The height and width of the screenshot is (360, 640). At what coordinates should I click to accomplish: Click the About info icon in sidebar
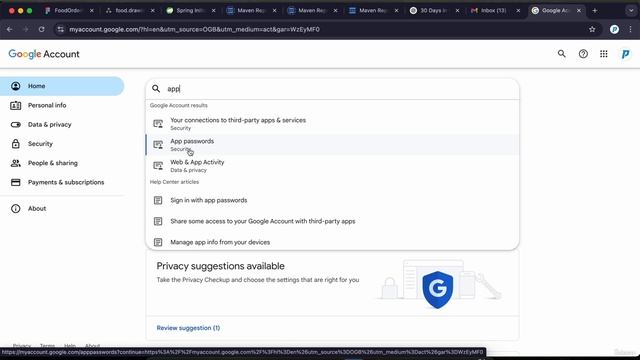16,209
